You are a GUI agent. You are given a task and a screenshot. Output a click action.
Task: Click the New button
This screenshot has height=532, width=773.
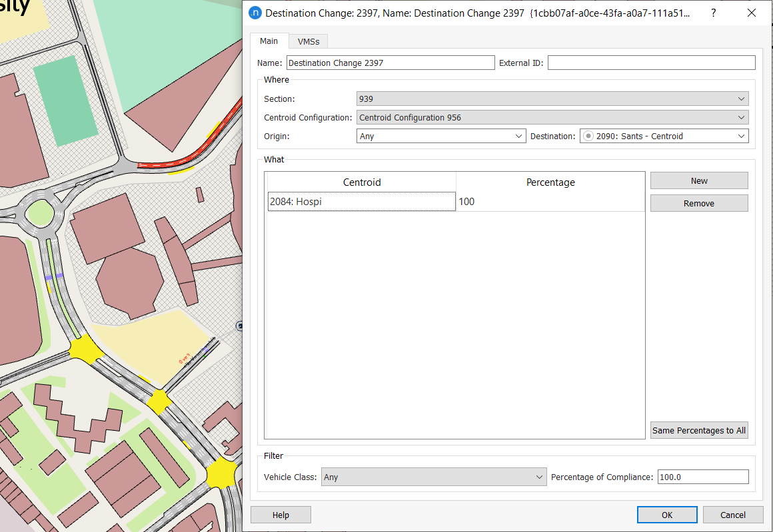point(699,181)
